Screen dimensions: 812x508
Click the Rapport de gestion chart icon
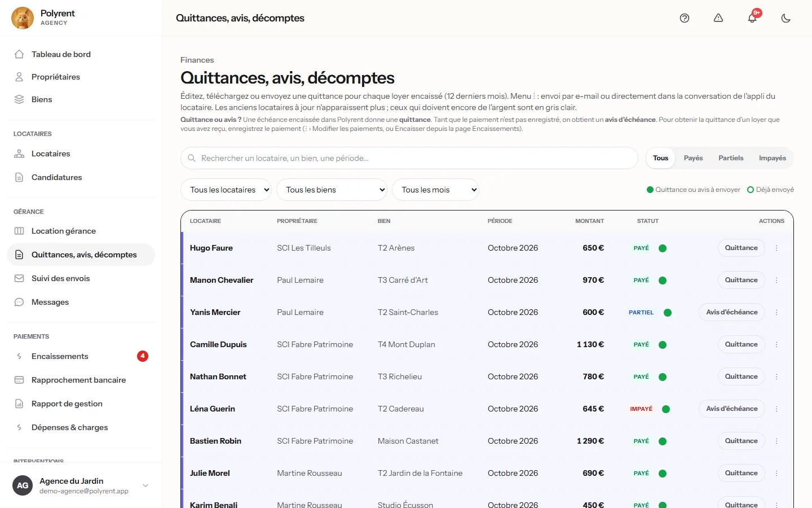tap(19, 404)
